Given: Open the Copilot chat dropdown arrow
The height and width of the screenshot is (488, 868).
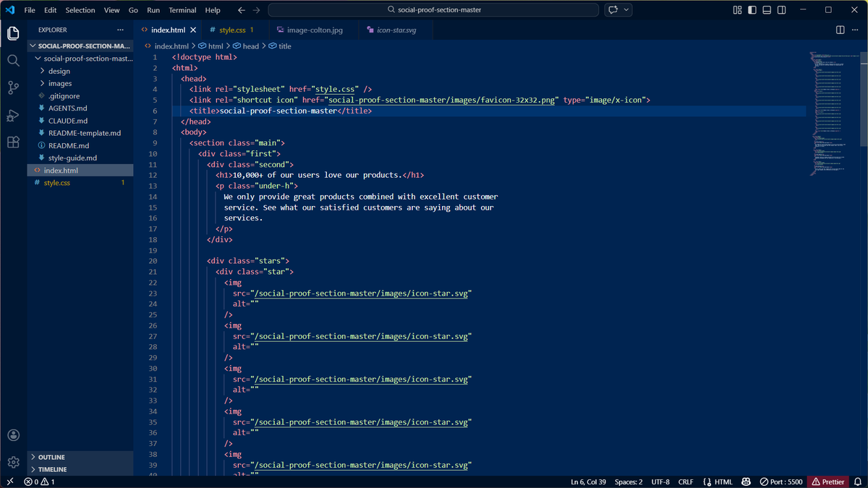Looking at the screenshot, I should click(x=626, y=10).
